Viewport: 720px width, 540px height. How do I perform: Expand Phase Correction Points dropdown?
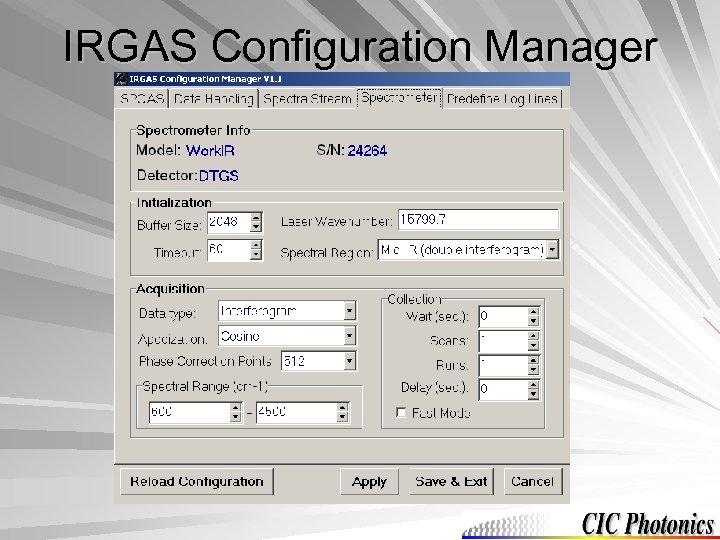coord(349,361)
